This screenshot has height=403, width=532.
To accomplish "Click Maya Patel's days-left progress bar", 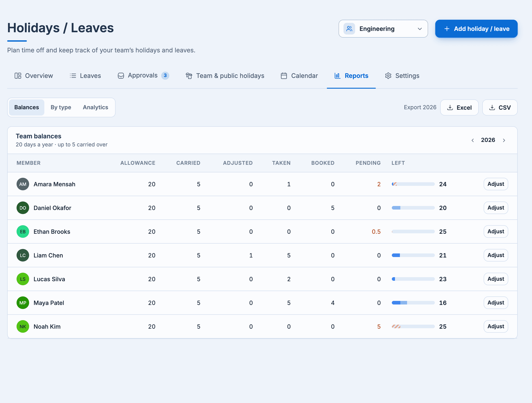I will click(x=413, y=303).
